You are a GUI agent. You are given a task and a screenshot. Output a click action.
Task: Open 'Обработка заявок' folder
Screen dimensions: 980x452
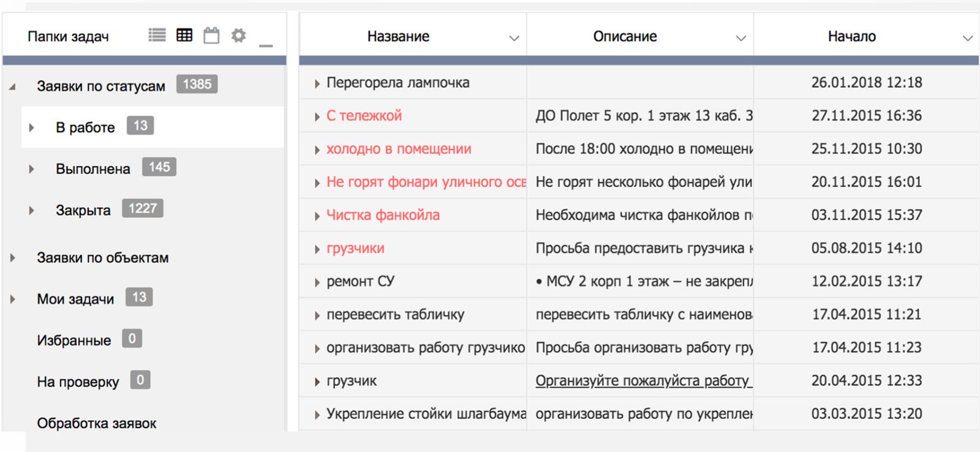click(97, 423)
